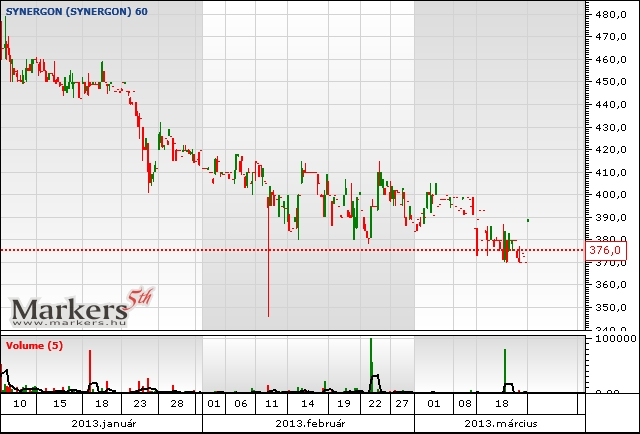Image resolution: width=640 pixels, height=434 pixels.
Task: Click the Volume (5) indicator label
Action: point(35,345)
